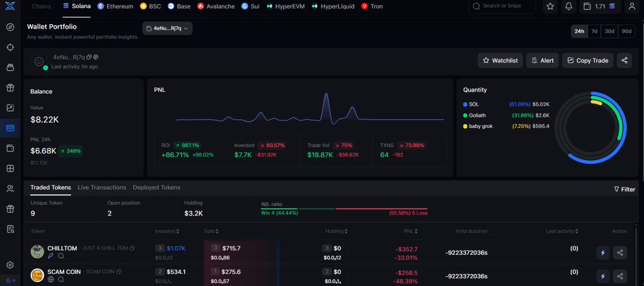This screenshot has height=286, width=644.
Task: Open the user profile icon in top bar
Action: pos(632,6)
